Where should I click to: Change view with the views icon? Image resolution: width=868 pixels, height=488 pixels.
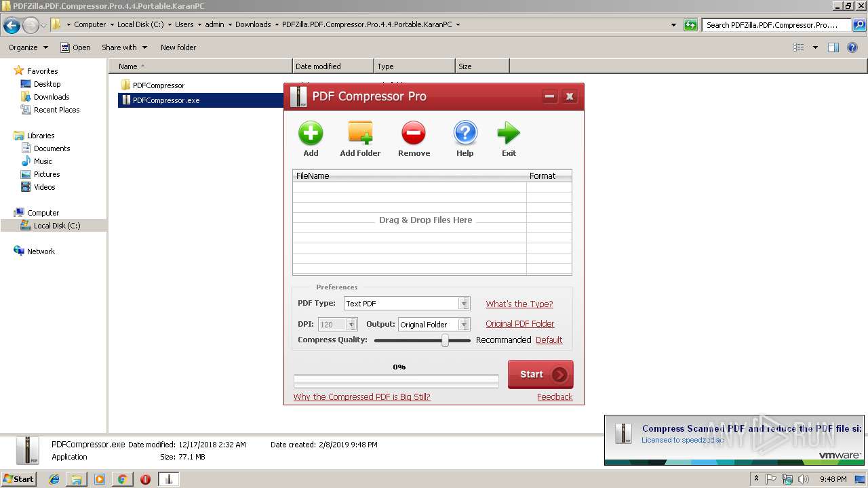(799, 47)
